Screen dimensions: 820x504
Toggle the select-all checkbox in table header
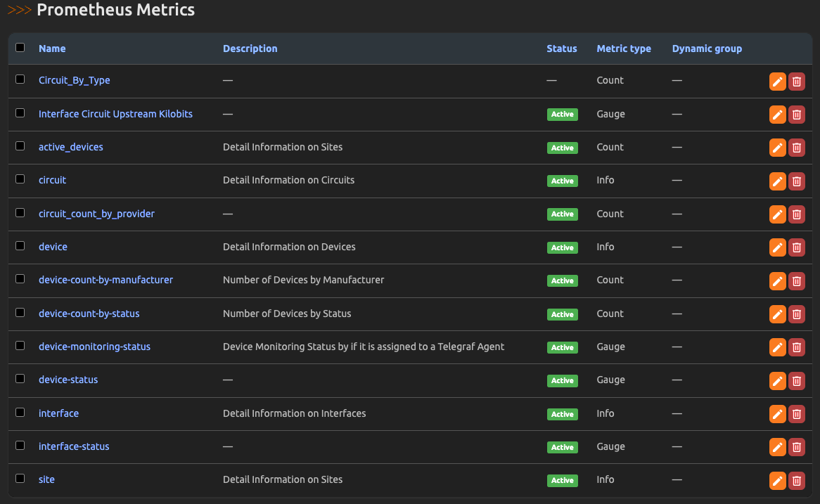tap(20, 48)
